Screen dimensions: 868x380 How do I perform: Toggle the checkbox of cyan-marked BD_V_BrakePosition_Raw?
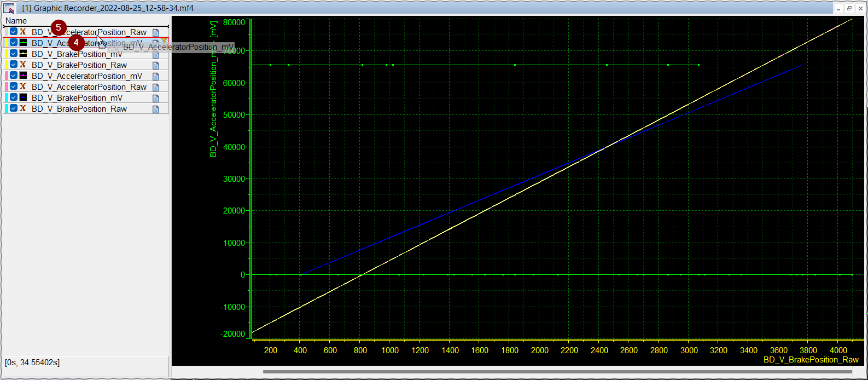coord(14,109)
